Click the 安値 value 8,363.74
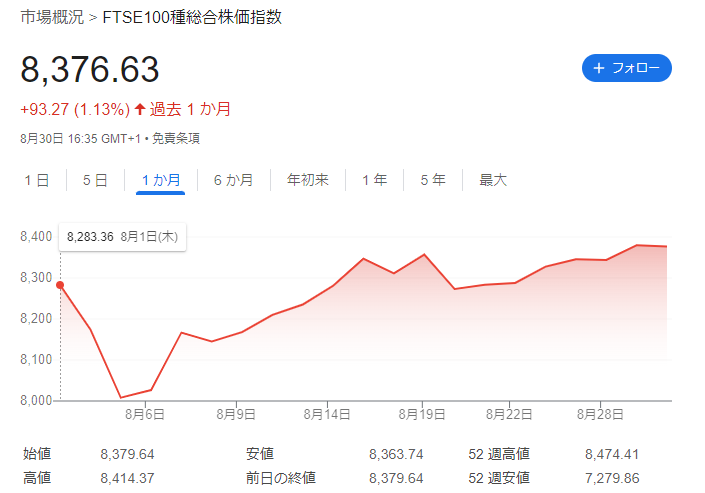This screenshot has height=493, width=705. tap(396, 454)
